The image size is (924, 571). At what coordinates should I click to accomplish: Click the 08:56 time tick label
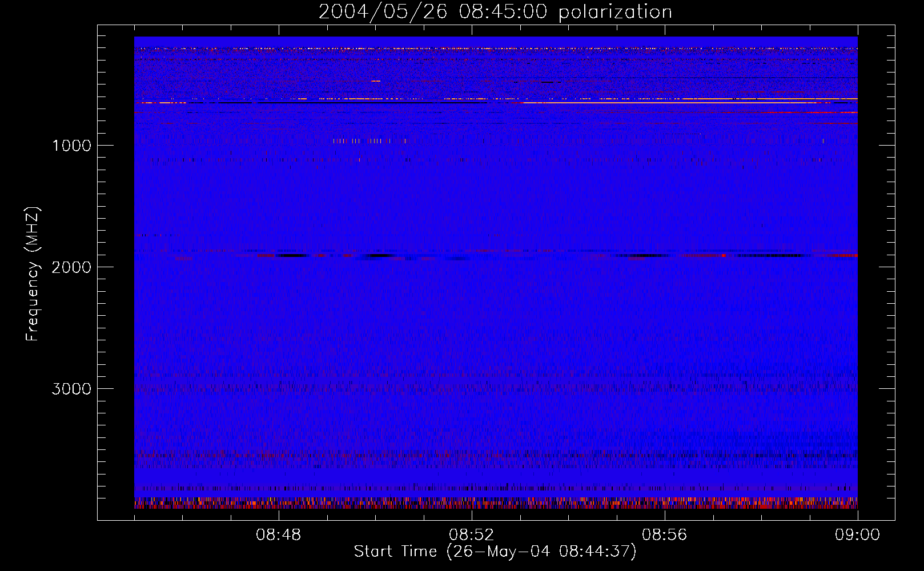click(664, 535)
